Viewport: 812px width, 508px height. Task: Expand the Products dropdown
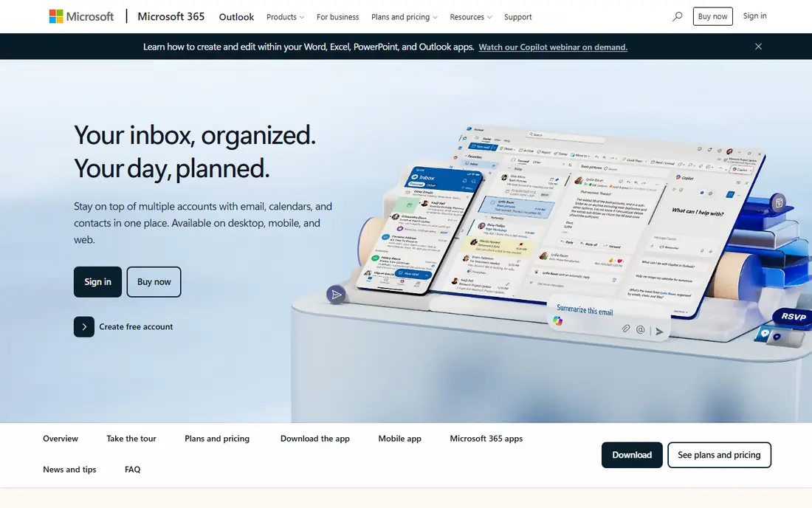point(286,17)
